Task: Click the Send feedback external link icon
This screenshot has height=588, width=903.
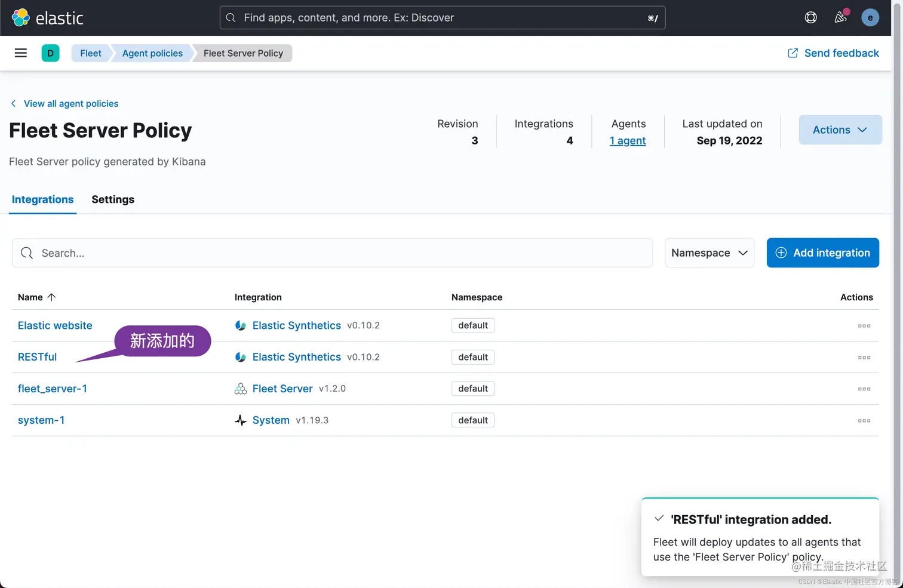Action: coord(793,53)
